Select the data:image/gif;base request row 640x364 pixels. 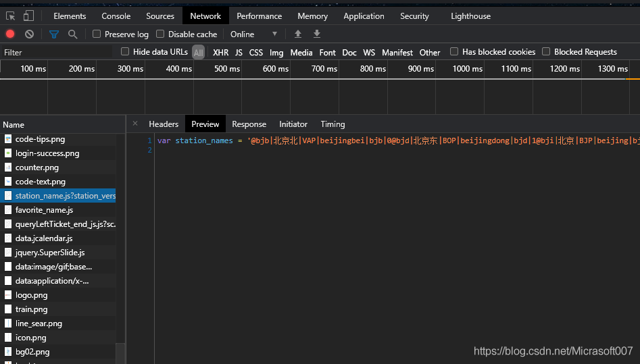pyautogui.click(x=58, y=267)
